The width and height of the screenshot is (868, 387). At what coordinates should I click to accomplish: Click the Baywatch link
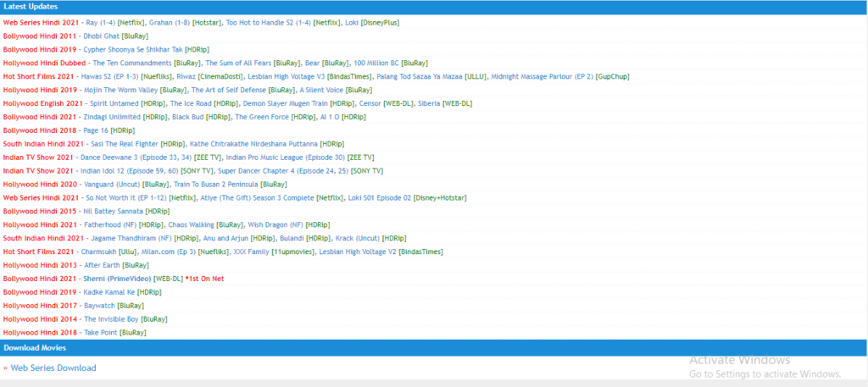click(99, 305)
